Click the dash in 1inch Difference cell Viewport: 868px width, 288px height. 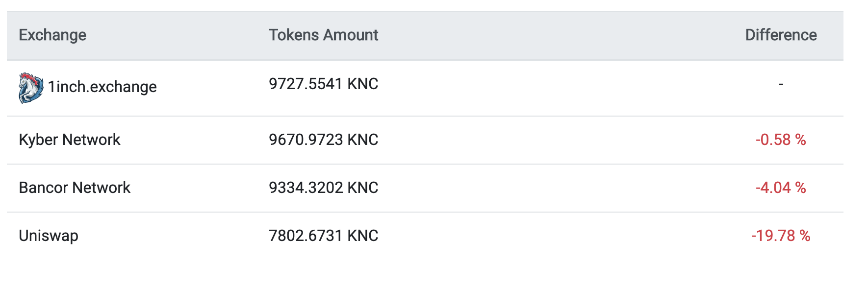781,84
